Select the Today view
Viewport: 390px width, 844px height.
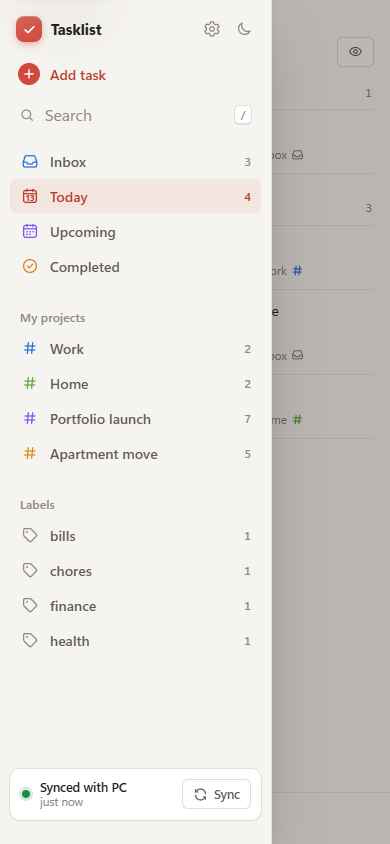(136, 196)
